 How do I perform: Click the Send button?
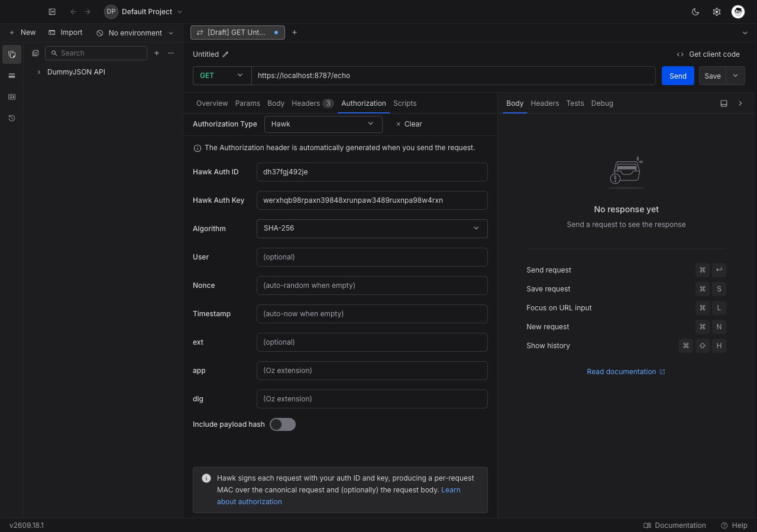678,76
